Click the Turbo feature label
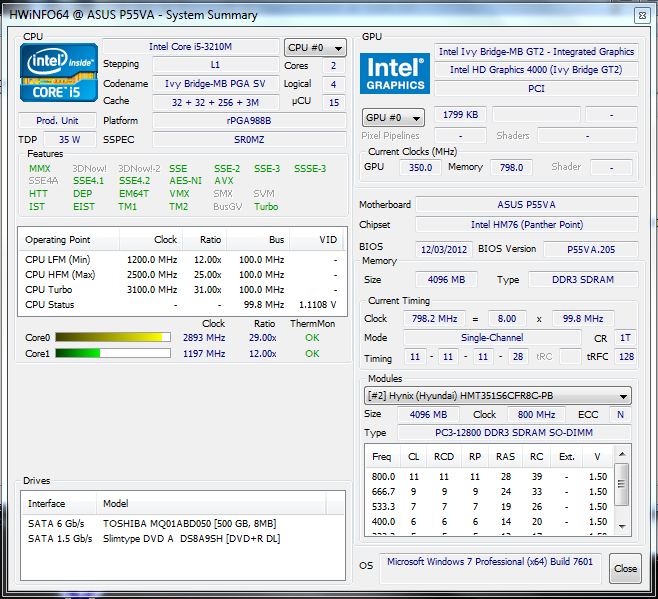The image size is (658, 599). click(266, 207)
